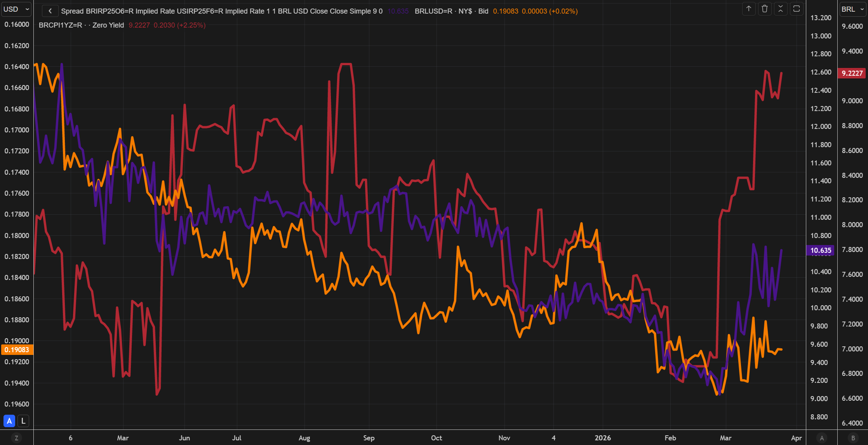
Task: Click the move pane up arrow icon
Action: [749, 9]
